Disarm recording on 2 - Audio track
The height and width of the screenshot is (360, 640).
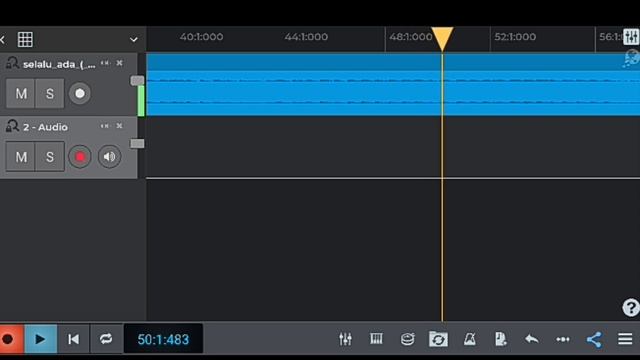(80, 157)
